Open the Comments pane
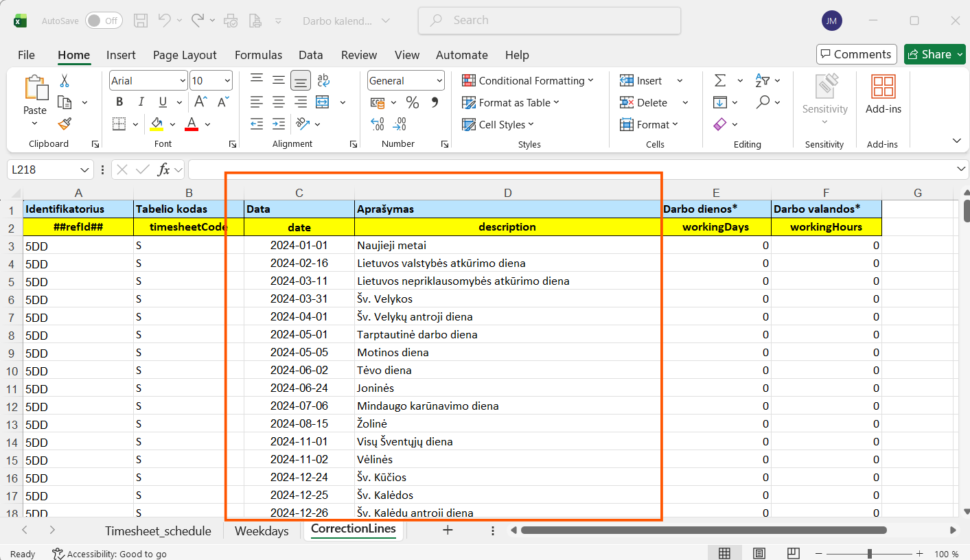Screen dimensions: 970x560 [855, 54]
